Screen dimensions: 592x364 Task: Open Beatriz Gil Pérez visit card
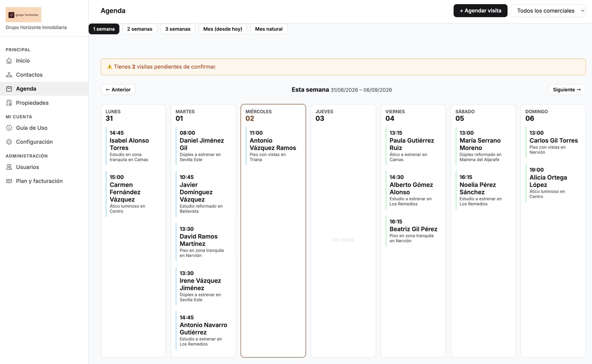413,231
